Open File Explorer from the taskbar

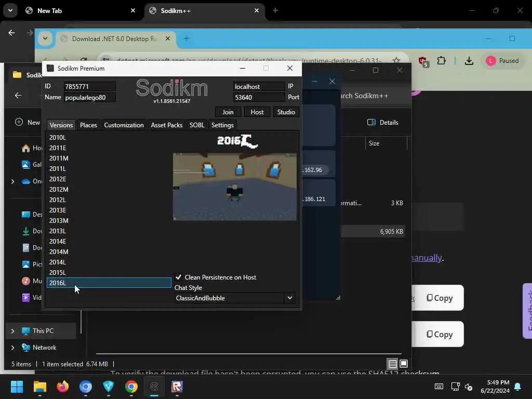(39, 387)
